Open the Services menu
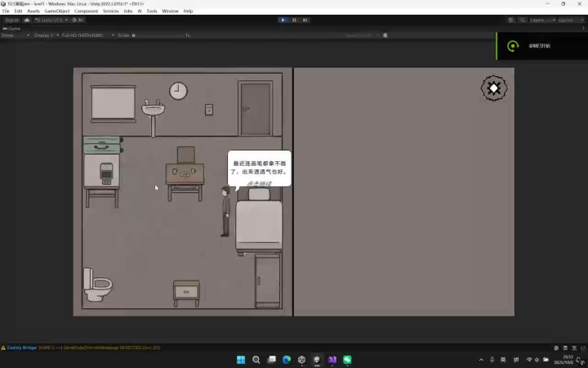Screen dimensions: 588x368 [x=110, y=11]
